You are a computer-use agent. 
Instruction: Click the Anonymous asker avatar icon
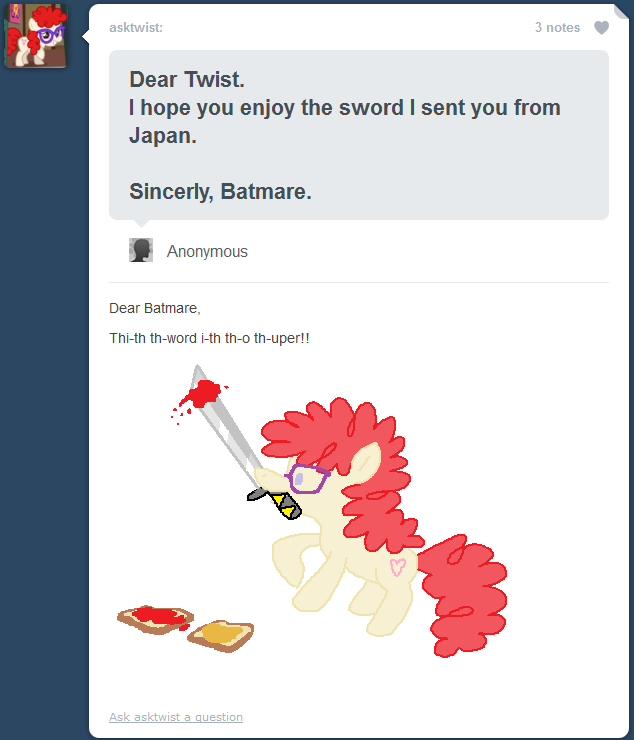pyautogui.click(x=141, y=250)
